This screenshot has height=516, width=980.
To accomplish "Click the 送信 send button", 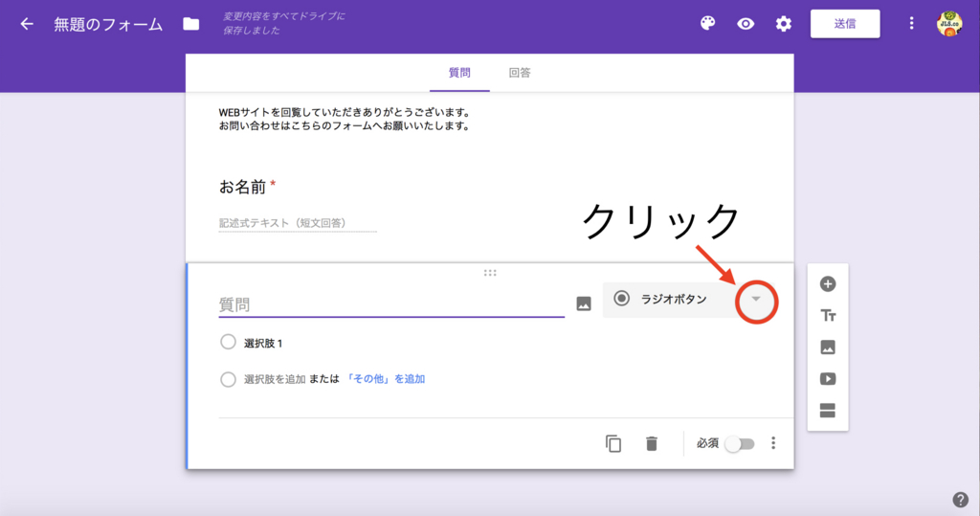I will [x=845, y=24].
